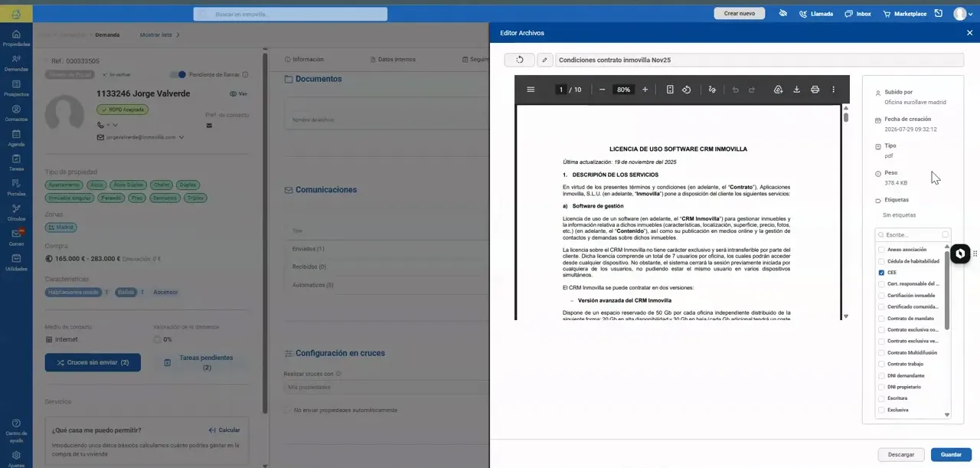
Task: Click Tareas pendientes (2) button
Action: coord(201,362)
